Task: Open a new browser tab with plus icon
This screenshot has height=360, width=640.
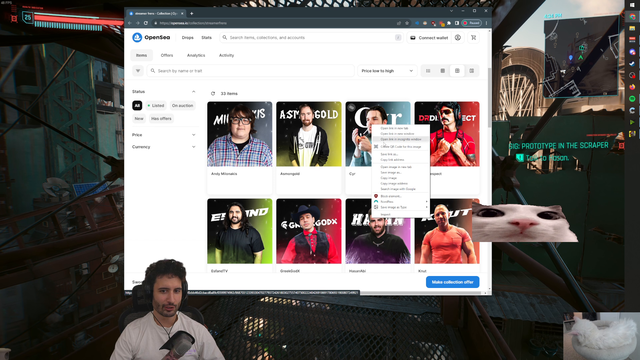Action: click(x=191, y=13)
